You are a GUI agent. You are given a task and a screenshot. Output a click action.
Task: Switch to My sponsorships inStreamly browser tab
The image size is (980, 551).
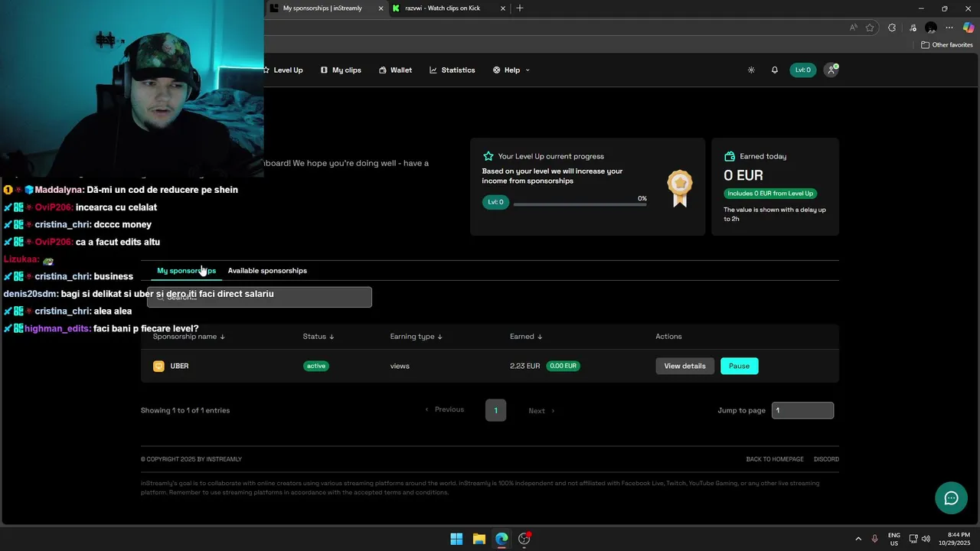tap(322, 8)
